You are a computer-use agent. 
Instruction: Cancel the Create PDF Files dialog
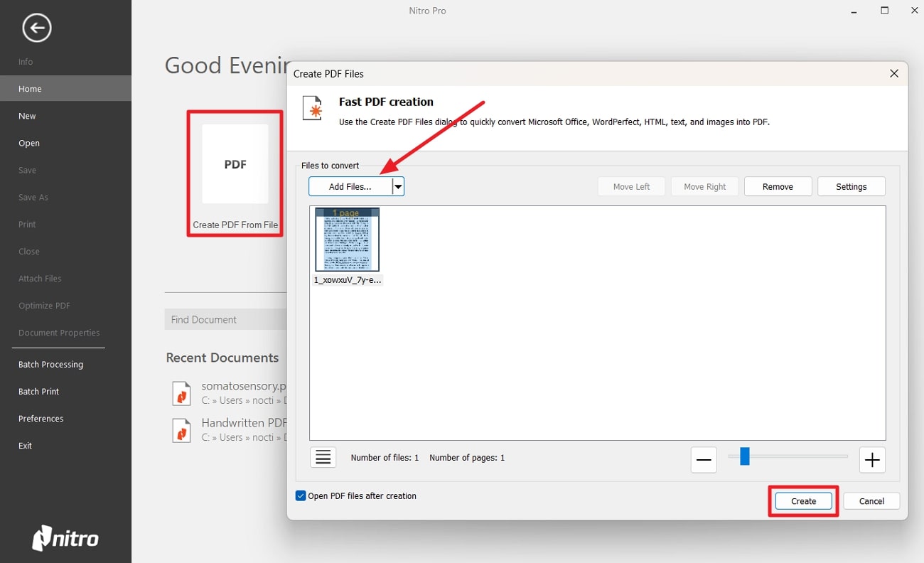tap(871, 500)
